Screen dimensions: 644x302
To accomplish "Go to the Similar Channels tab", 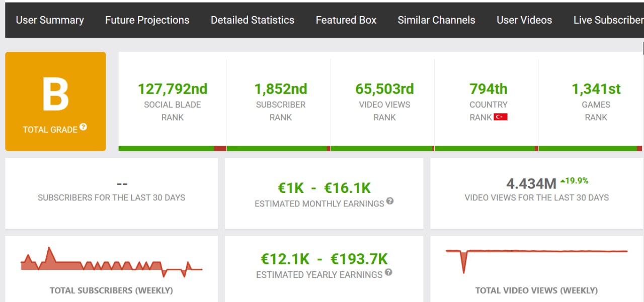I will 436,20.
